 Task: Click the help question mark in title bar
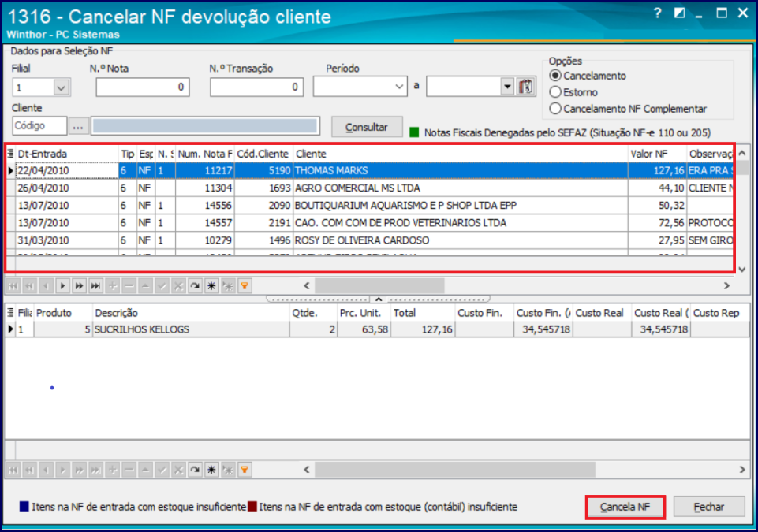click(x=658, y=13)
